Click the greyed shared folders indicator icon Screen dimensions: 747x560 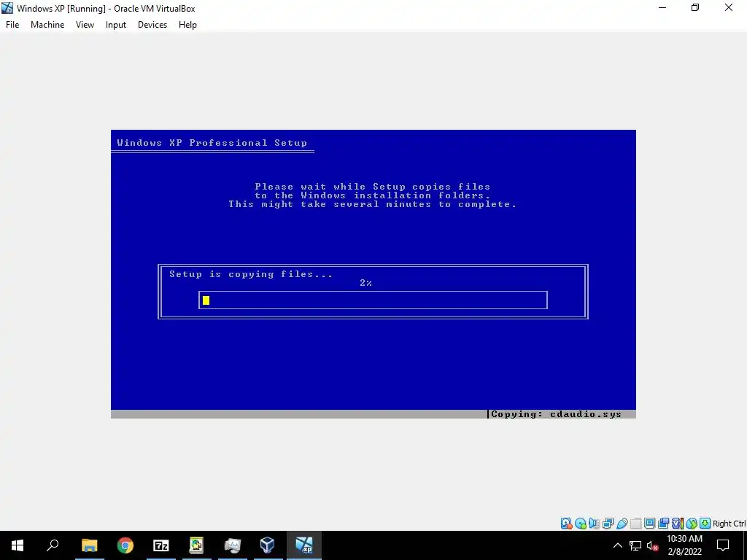tap(635, 524)
